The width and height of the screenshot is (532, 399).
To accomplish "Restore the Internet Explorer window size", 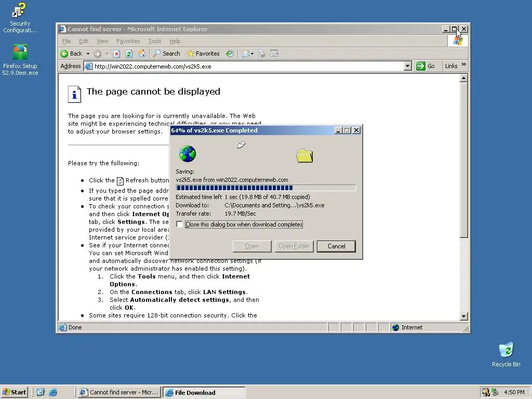I will pyautogui.click(x=454, y=29).
